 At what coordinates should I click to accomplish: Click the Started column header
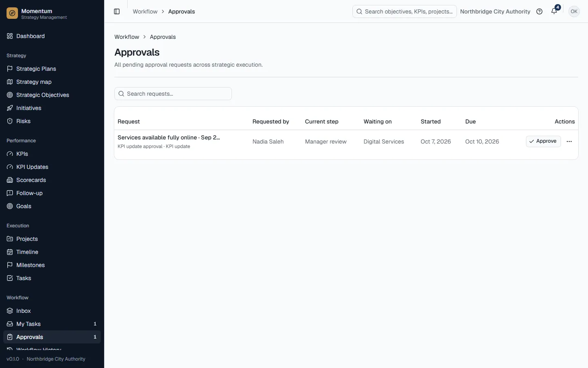(x=430, y=121)
